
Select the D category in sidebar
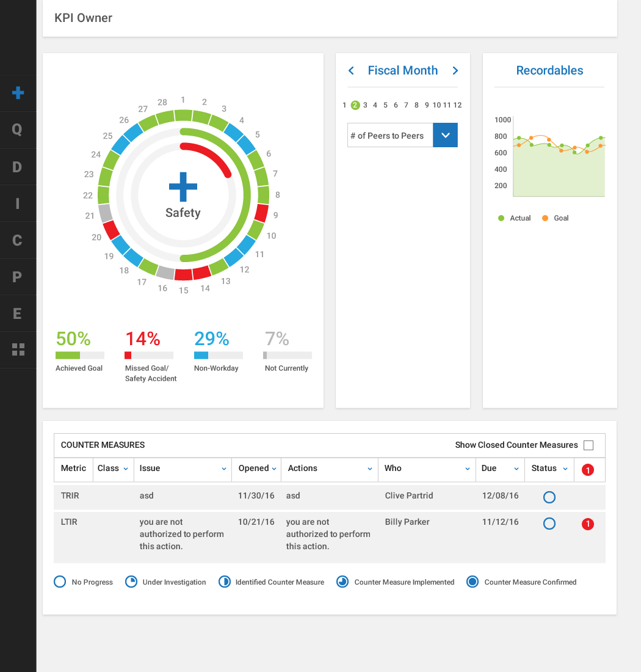pos(18,167)
